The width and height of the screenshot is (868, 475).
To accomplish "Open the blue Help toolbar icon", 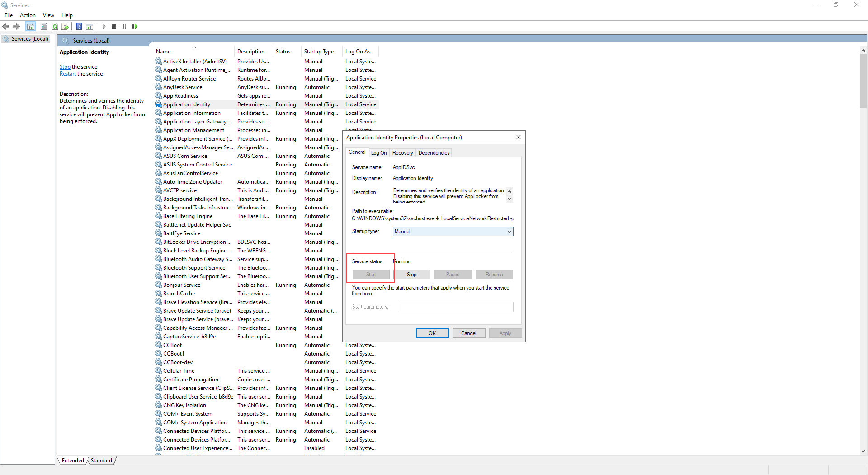I will click(x=79, y=26).
